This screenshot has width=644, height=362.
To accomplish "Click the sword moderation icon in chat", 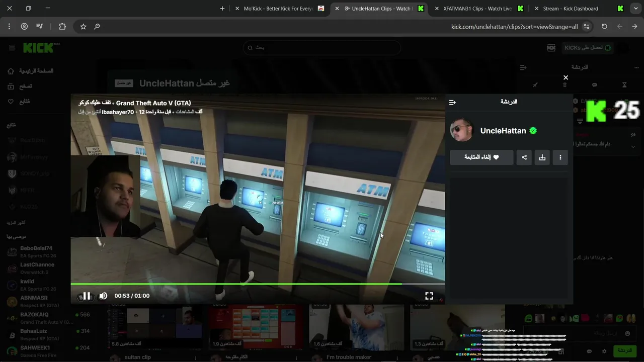I will point(535,85).
